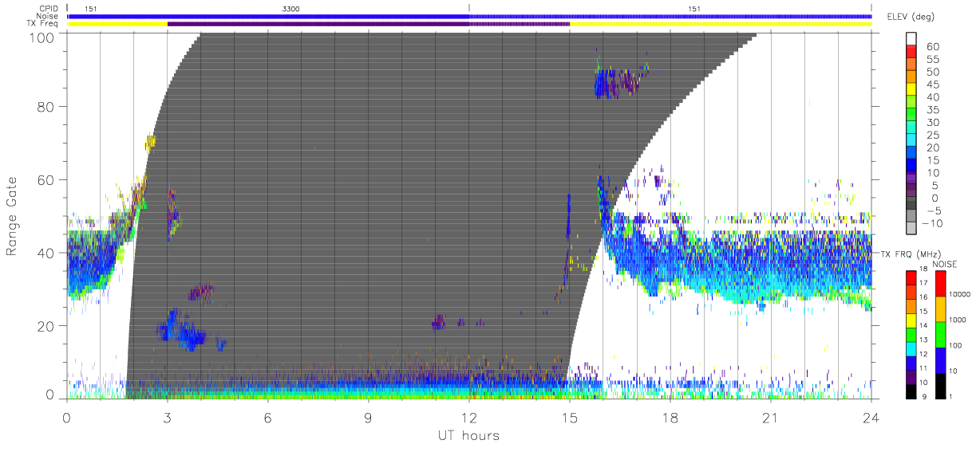This screenshot has height=452, width=980.
Task: Click the 60 tick on the Range Gate axis
Action: [x=45, y=179]
